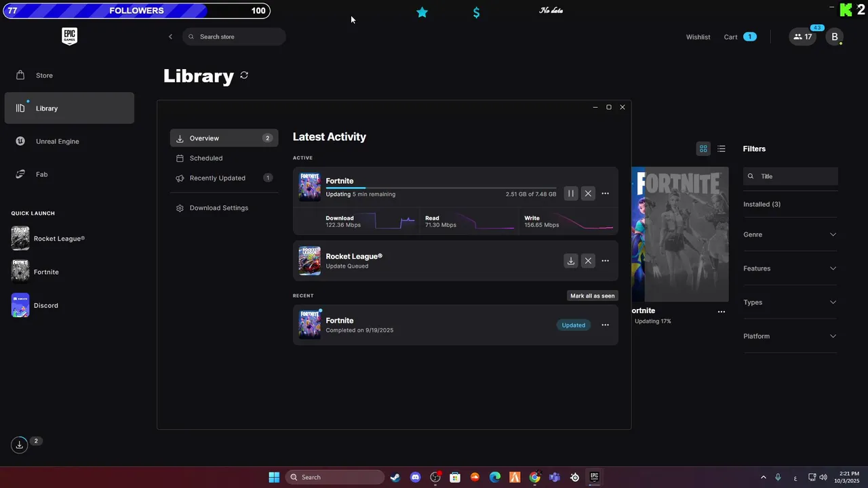Open the B profile avatar
The height and width of the screenshot is (488, 868).
[835, 37]
